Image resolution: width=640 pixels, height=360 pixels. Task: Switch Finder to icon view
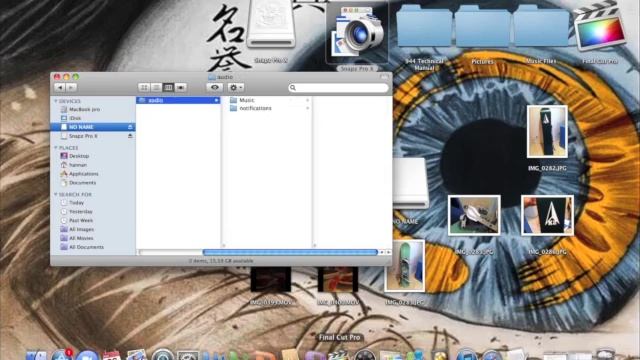point(144,87)
